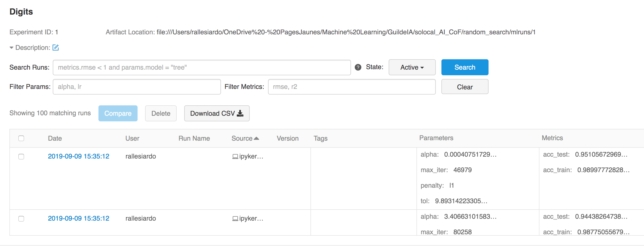Check the first run with alpha 0.00040751729
This screenshot has width=644, height=246.
coord(21,156)
